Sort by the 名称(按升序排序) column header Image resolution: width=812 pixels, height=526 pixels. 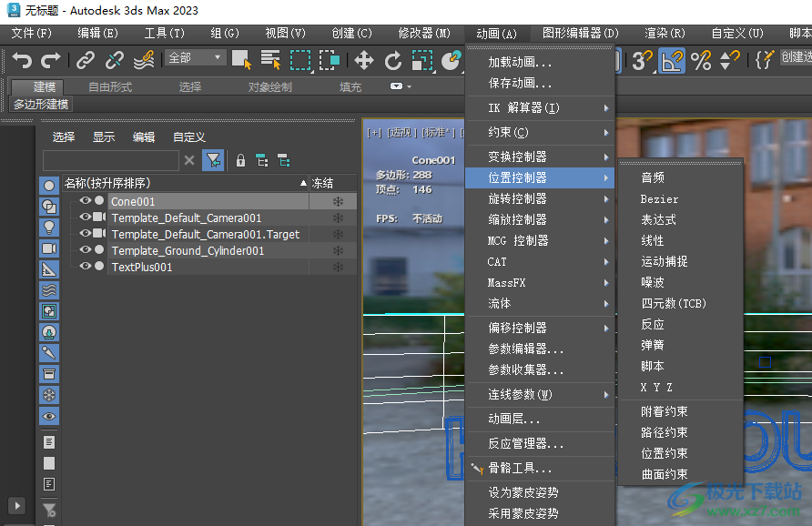pyautogui.click(x=186, y=183)
